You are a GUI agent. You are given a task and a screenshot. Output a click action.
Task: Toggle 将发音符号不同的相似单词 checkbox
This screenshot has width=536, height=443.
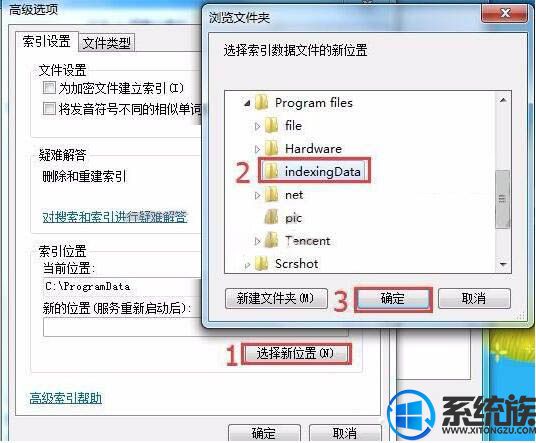(49, 109)
